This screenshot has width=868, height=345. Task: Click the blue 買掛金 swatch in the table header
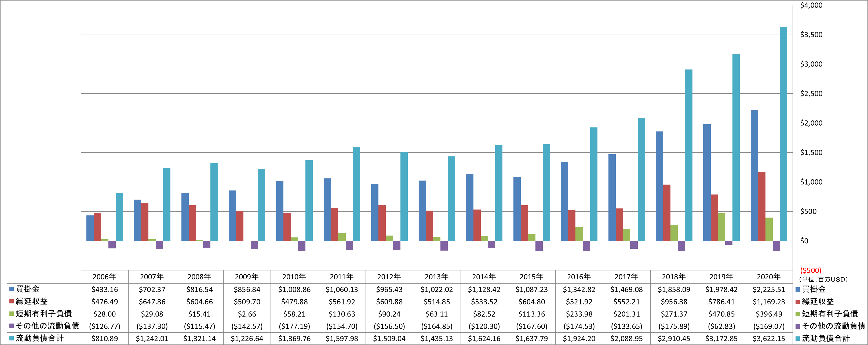point(12,289)
